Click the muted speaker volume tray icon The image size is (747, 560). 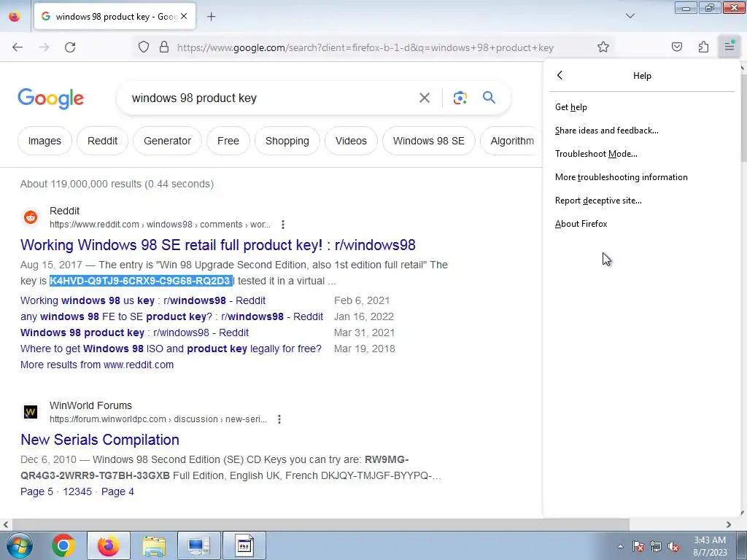tap(673, 547)
